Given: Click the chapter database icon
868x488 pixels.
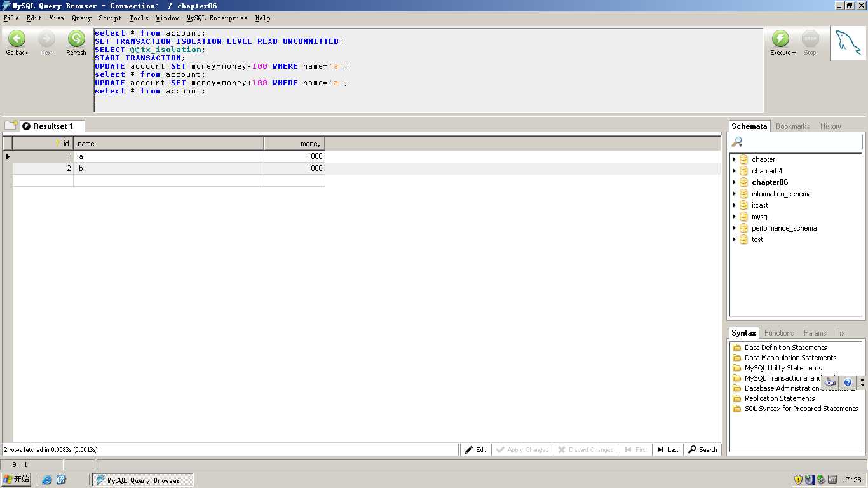Looking at the screenshot, I should pos(743,159).
